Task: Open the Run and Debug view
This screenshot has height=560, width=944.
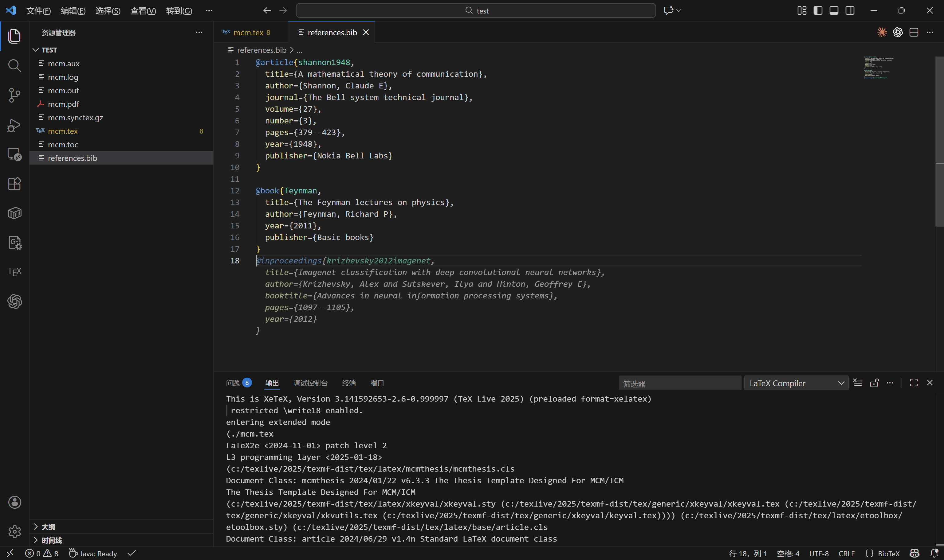Action: tap(14, 125)
